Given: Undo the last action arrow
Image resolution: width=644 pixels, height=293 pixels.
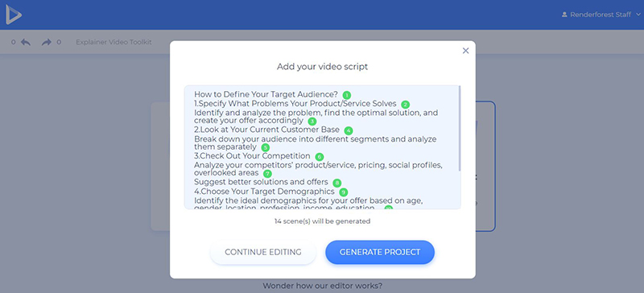Looking at the screenshot, I should [26, 42].
